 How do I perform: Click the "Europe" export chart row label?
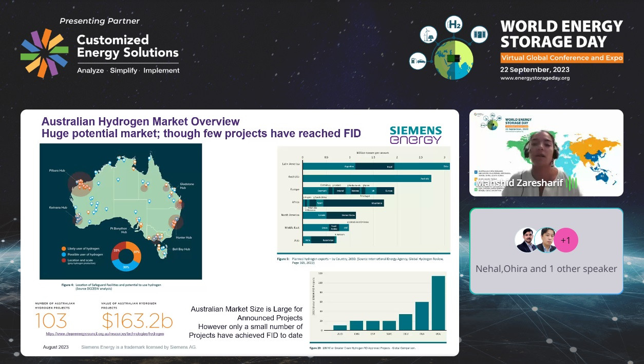(x=296, y=190)
